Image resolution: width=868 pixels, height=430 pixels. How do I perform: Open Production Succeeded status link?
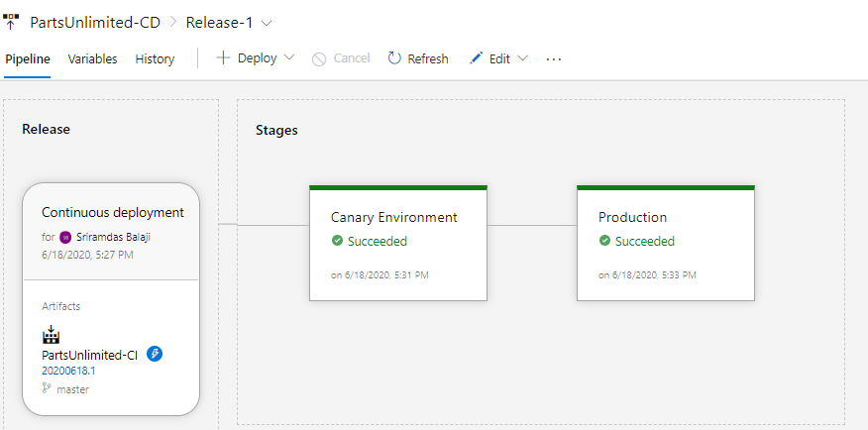pos(645,242)
